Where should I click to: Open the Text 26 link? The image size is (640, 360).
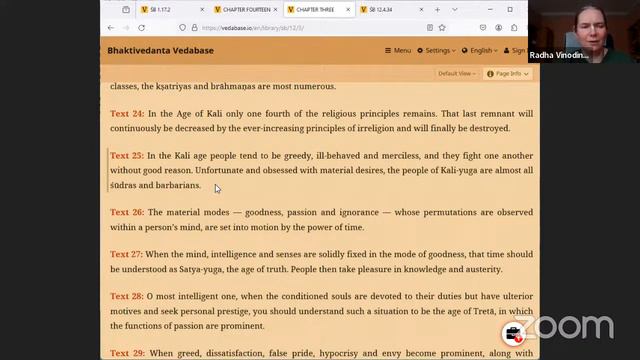click(127, 212)
